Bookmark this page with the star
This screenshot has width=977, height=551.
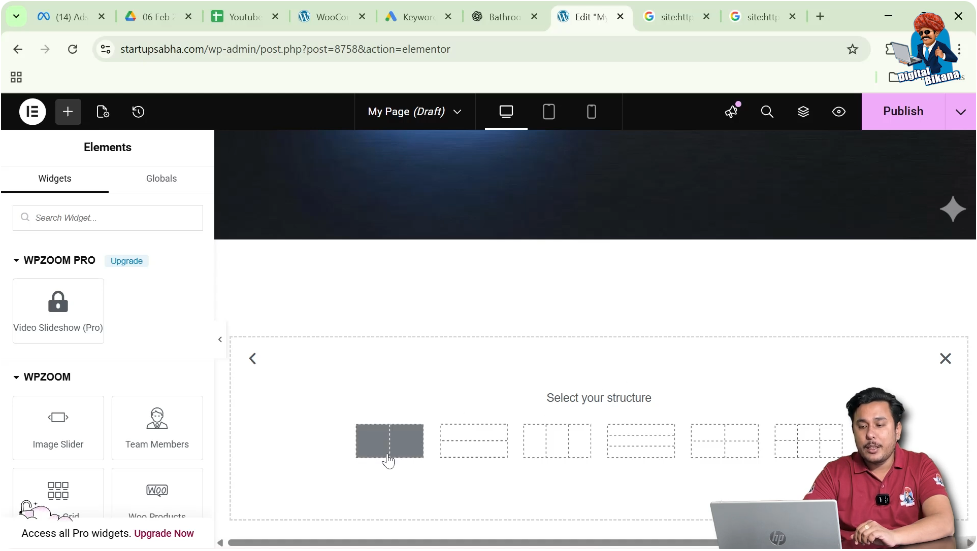(852, 49)
